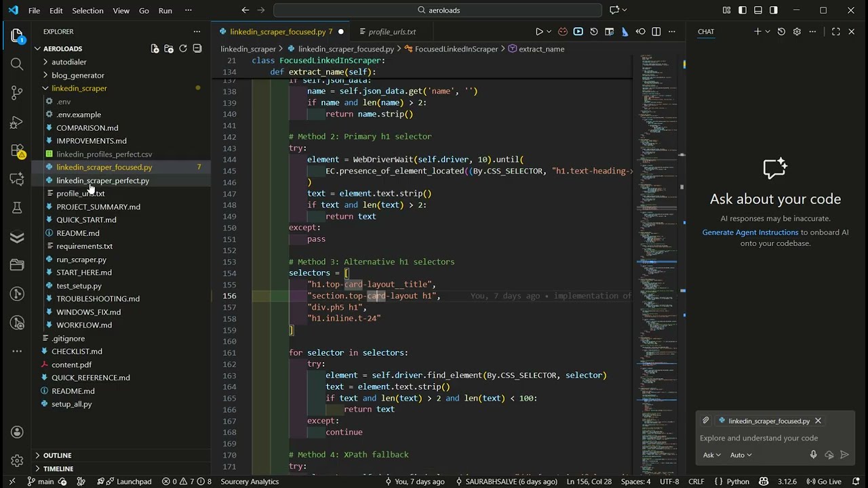The width and height of the screenshot is (868, 488).
Task: Open the Ask mode dropdown
Action: point(712,455)
